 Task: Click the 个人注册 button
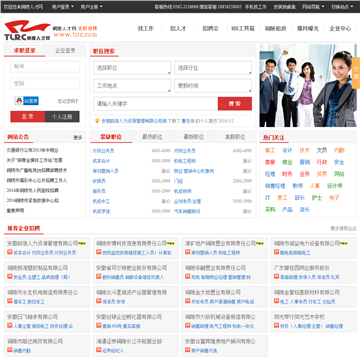tap(62, 117)
